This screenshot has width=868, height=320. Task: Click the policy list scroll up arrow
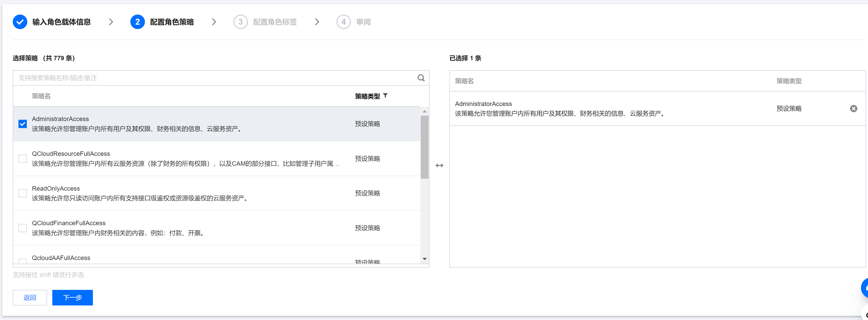tap(424, 111)
